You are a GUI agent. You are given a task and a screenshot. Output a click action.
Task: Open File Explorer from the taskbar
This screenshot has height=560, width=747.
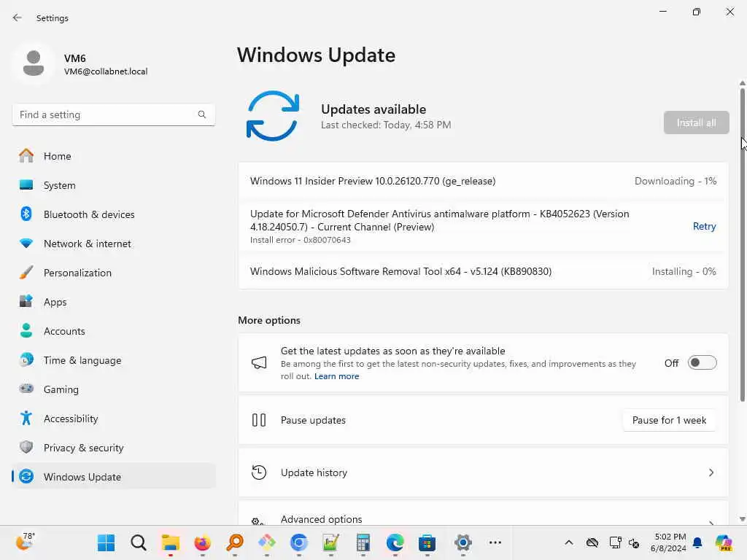170,542
